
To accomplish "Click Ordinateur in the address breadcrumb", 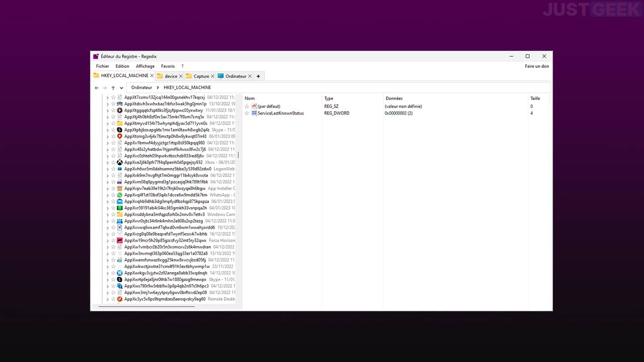I will coord(141,87).
